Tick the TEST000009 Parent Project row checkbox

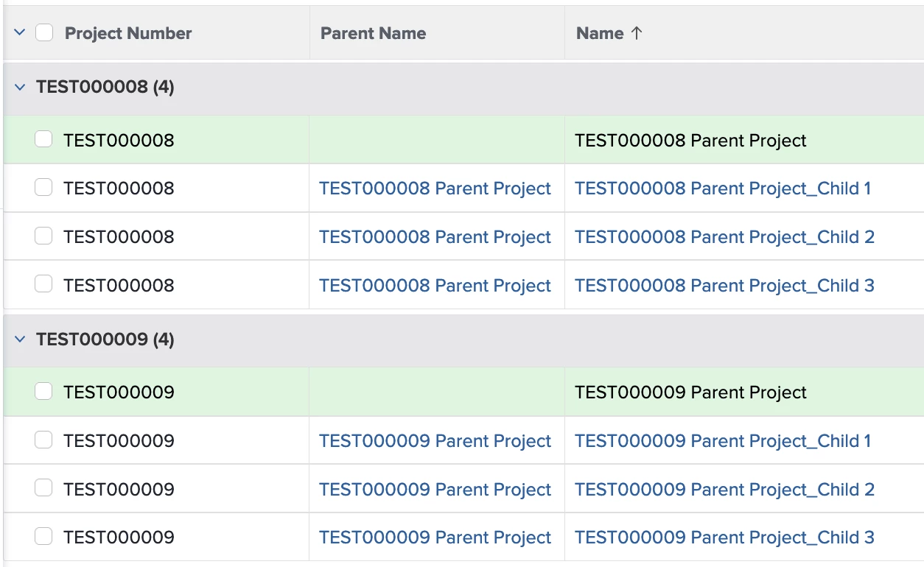[x=43, y=392]
